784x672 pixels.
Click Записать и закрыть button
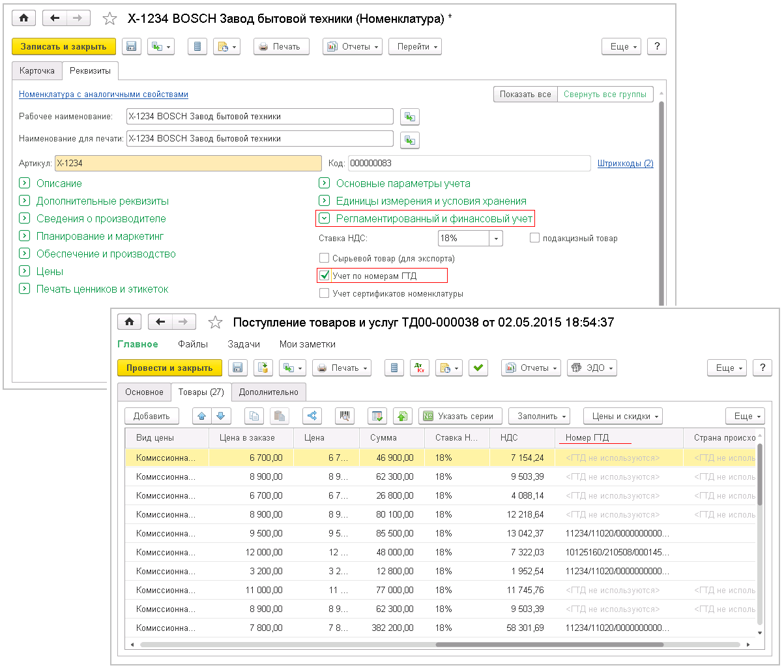click(64, 46)
